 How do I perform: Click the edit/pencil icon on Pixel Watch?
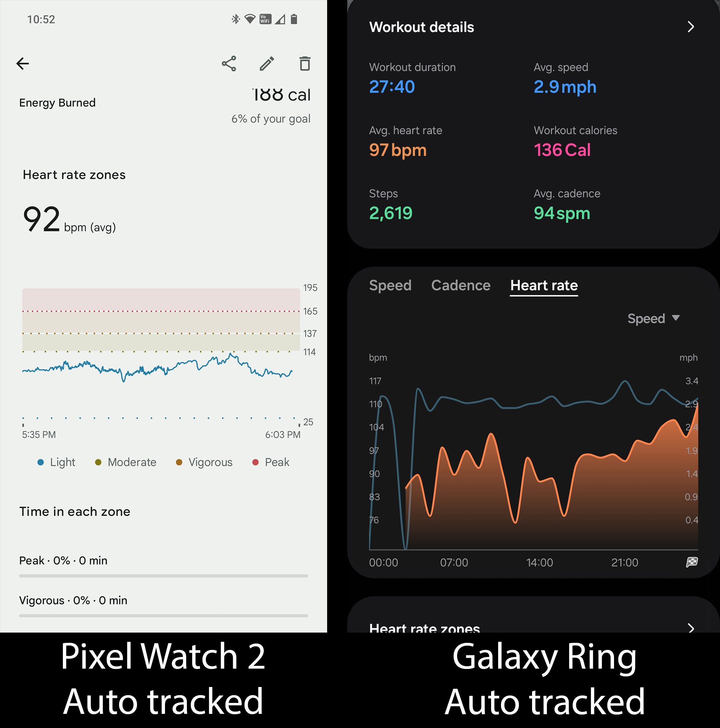click(267, 64)
